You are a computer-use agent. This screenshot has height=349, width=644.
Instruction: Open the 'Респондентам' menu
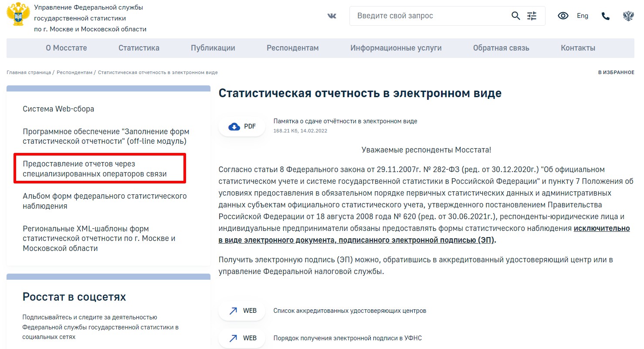click(x=293, y=48)
